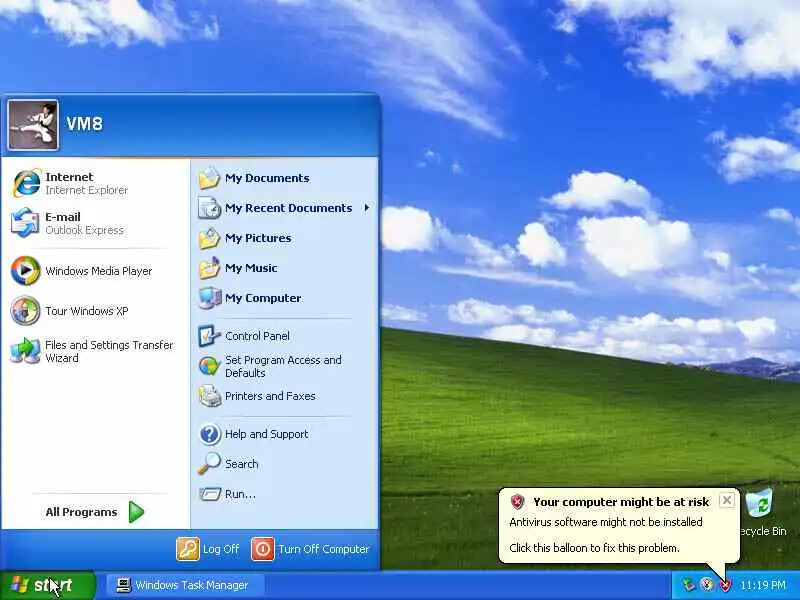Open the Recycle Bin on the desktop

pos(760,512)
